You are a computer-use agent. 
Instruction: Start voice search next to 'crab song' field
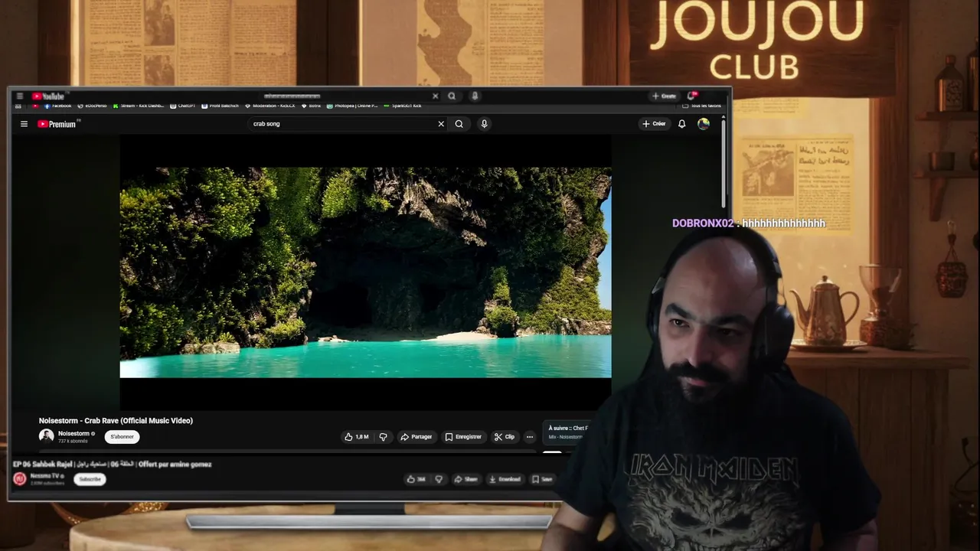484,124
